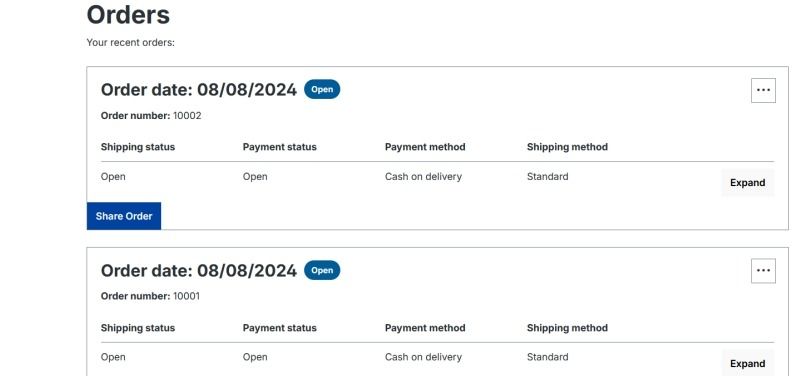
Task: Click the Standard shipping value in order 10001
Action: click(547, 357)
